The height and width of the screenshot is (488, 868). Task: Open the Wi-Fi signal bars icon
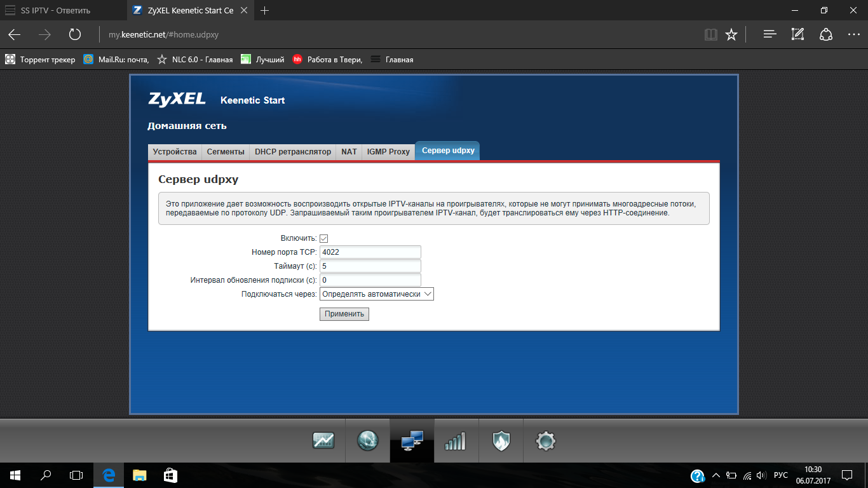click(x=456, y=440)
